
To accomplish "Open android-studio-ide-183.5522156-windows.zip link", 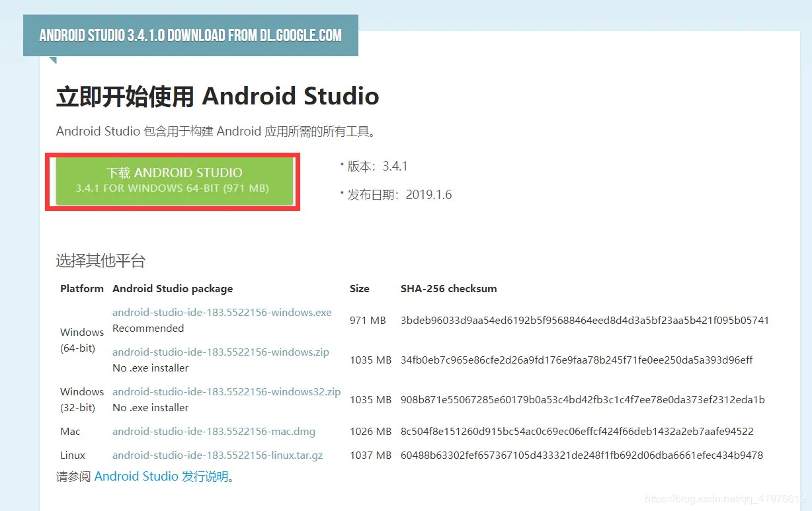I will (221, 352).
